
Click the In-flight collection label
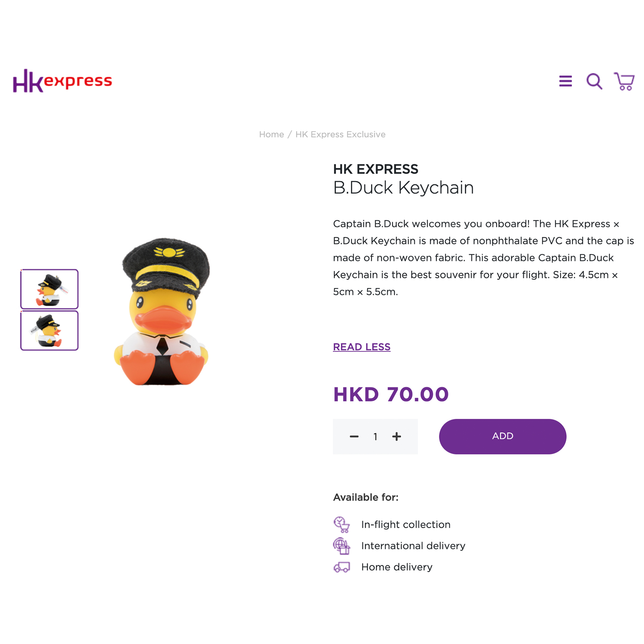[x=406, y=525]
